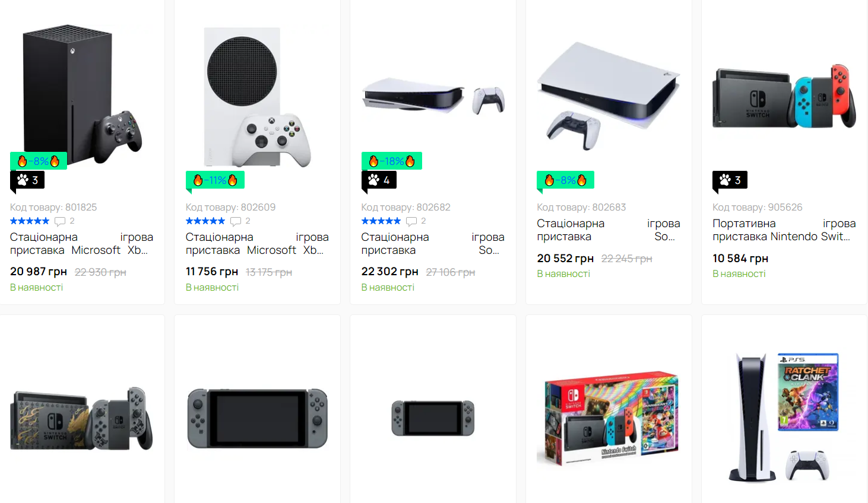Open the Monster Hunter edition Switch image

click(81, 418)
